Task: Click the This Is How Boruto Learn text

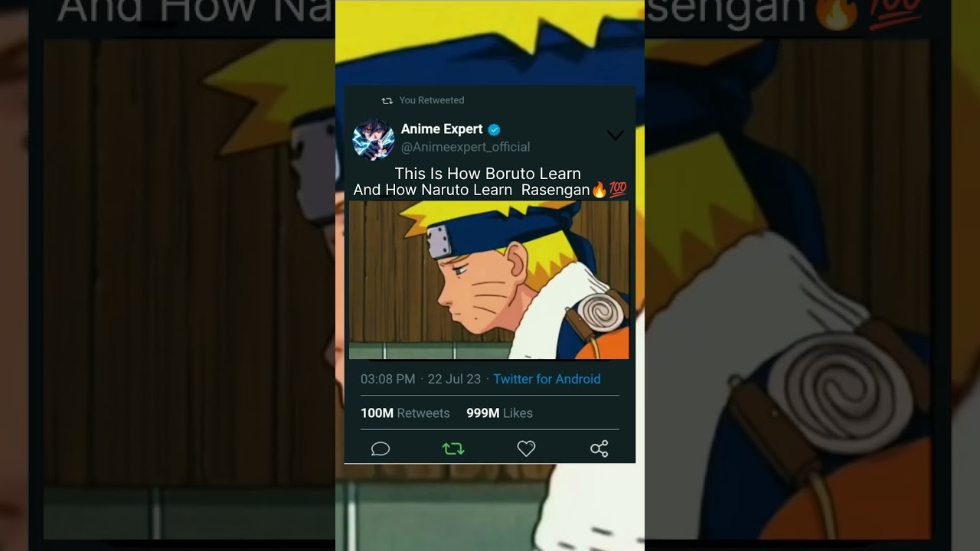Action: pos(488,174)
